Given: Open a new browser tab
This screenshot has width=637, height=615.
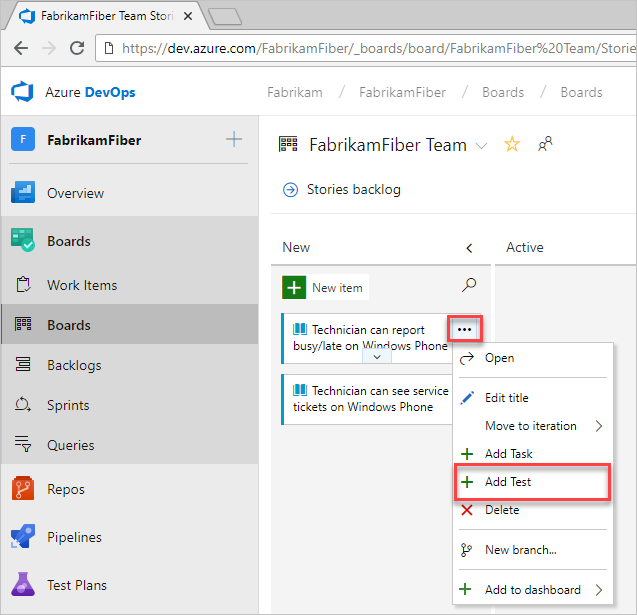Looking at the screenshot, I should [x=225, y=17].
